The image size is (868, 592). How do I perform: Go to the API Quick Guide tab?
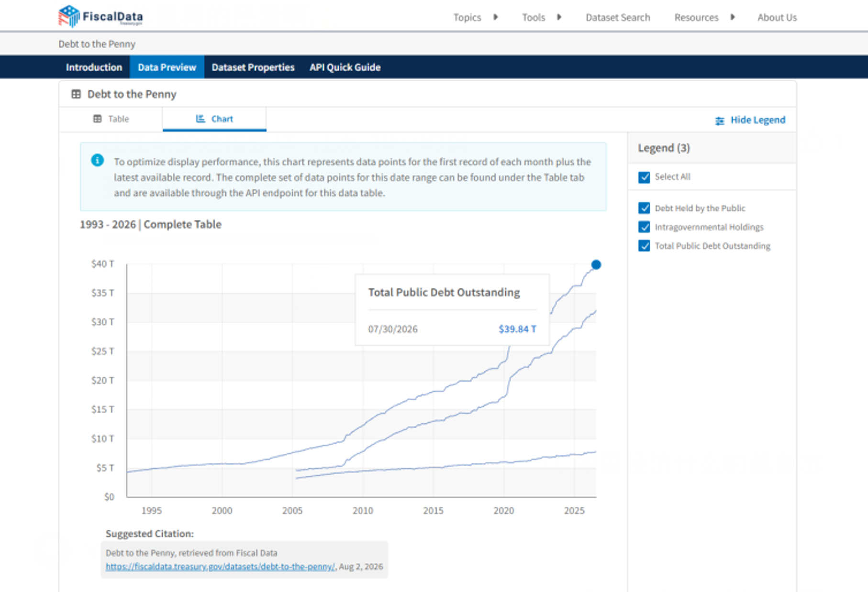point(345,67)
